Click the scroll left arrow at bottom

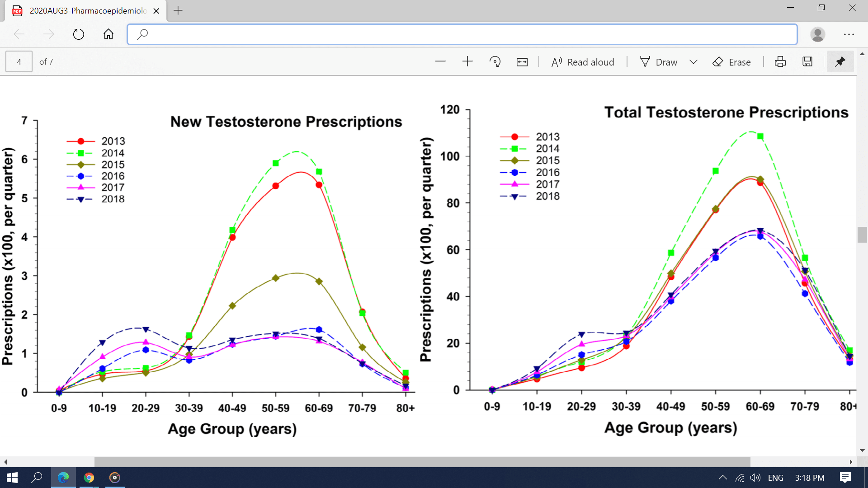pos(5,462)
